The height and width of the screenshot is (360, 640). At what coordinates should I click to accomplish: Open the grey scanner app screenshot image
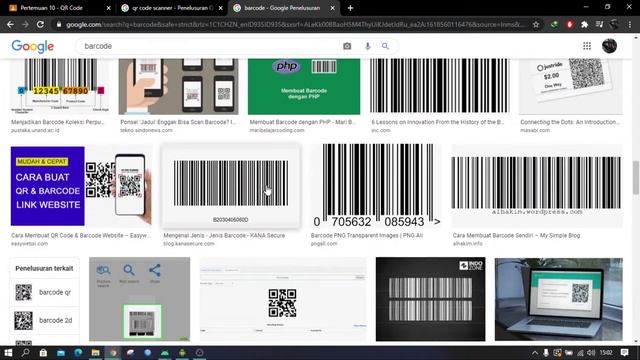click(140, 299)
